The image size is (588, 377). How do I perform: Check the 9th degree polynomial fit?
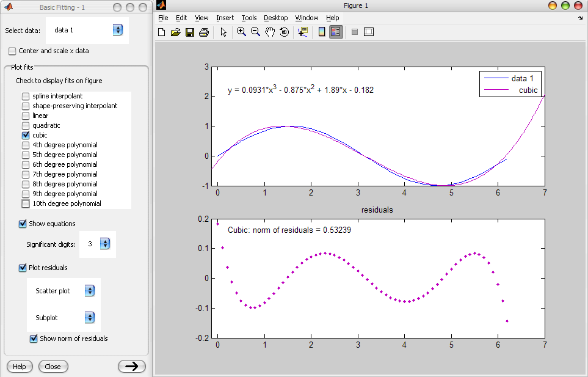click(x=26, y=194)
